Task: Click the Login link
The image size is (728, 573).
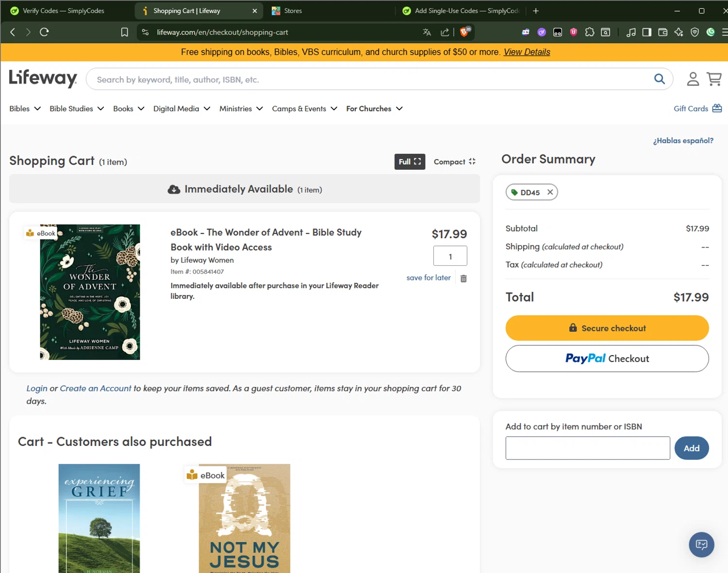Action: [x=37, y=388]
